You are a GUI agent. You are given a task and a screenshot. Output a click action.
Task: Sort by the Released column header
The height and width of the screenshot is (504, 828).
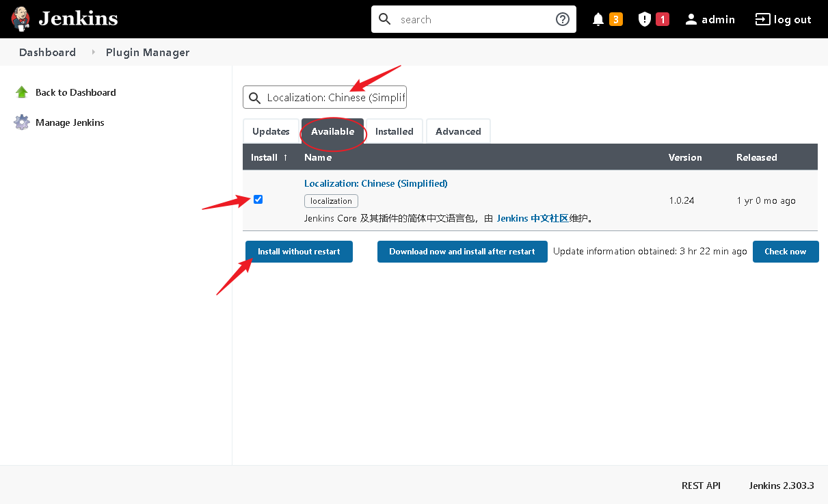coord(756,157)
